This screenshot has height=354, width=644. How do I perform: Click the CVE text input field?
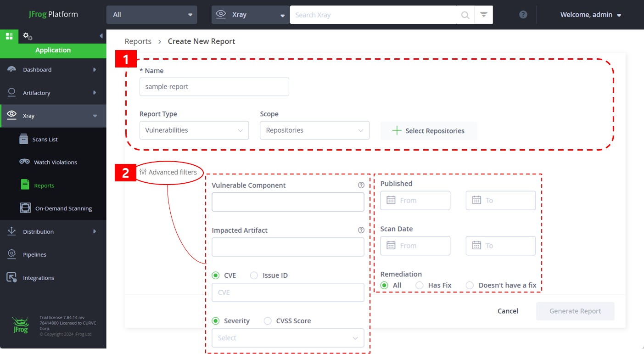tap(288, 292)
